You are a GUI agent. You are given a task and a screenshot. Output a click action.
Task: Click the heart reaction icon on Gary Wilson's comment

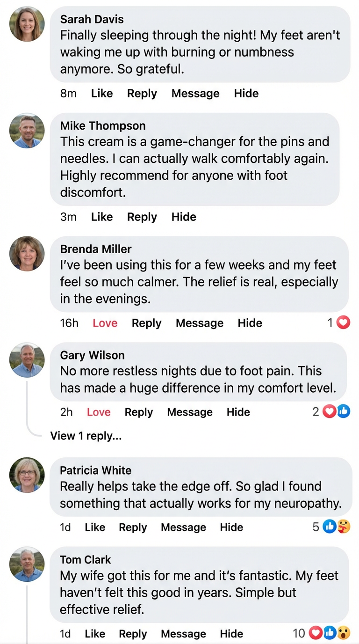coord(330,411)
